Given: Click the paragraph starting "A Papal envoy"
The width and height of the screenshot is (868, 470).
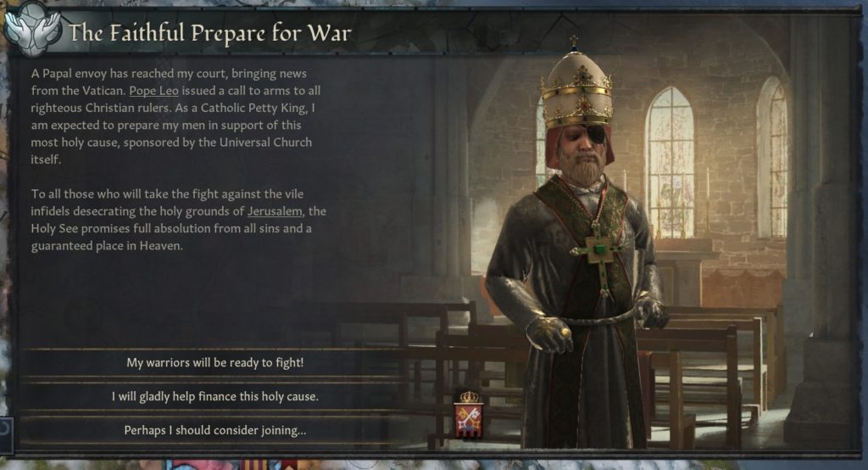Looking at the screenshot, I should [176, 116].
